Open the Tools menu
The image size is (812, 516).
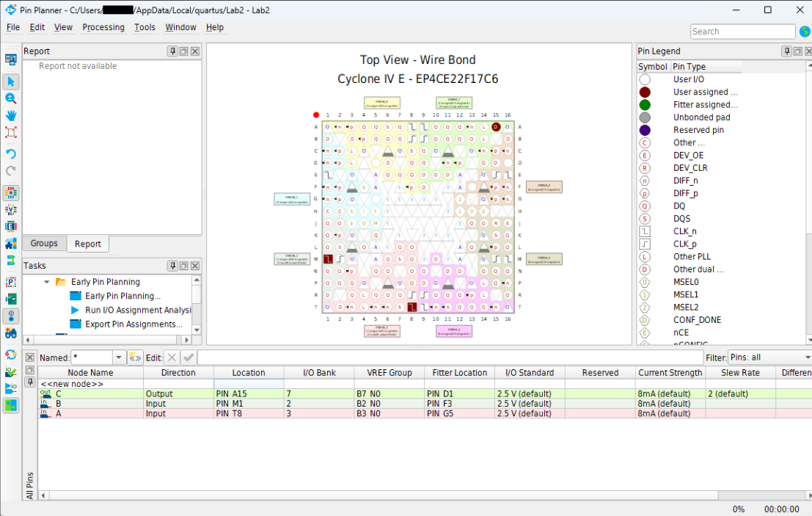145,27
